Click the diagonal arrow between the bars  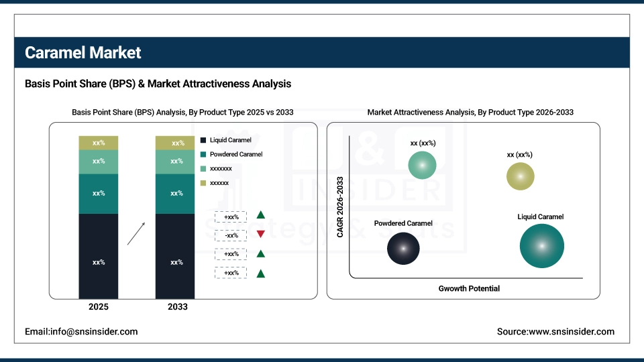point(136,234)
